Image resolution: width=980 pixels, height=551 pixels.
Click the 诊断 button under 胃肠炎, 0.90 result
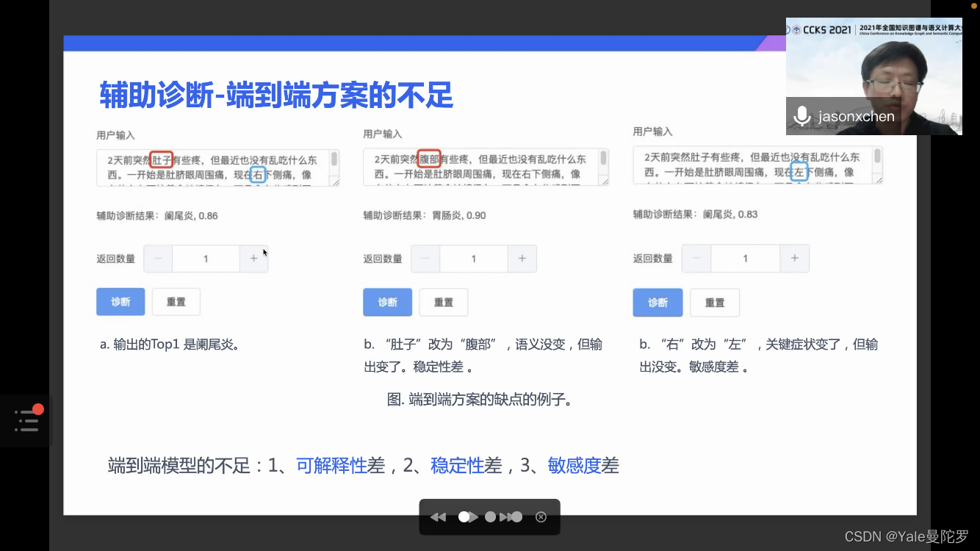pyautogui.click(x=387, y=302)
